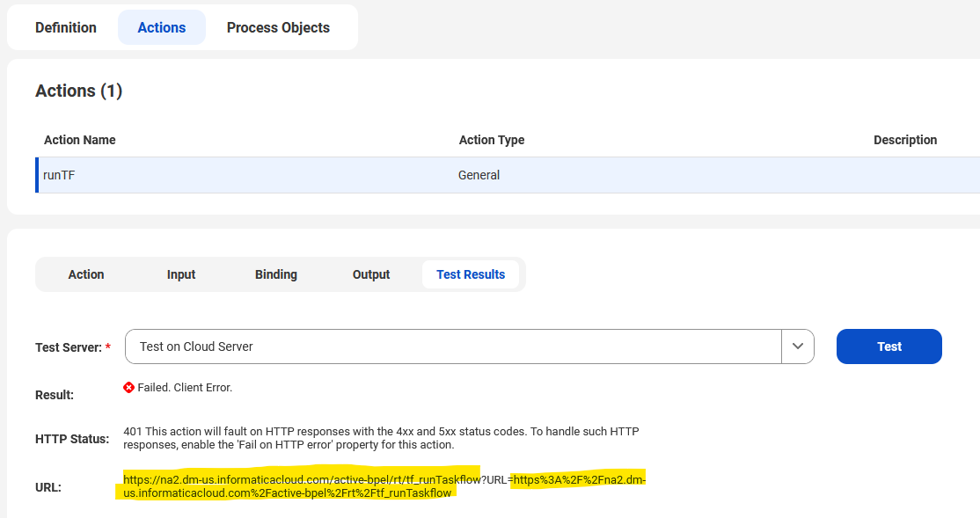Click the Failed. Client Error. result text
The height and width of the screenshot is (518, 980).
pyautogui.click(x=185, y=388)
